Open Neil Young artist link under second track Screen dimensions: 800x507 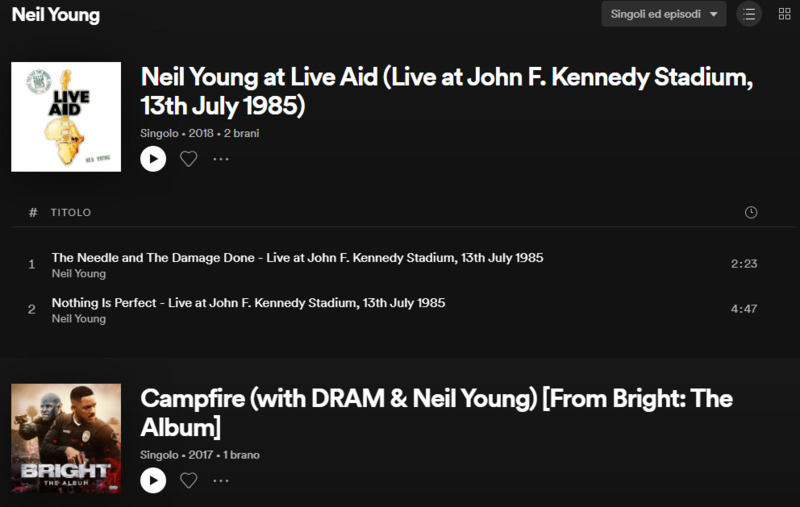point(79,319)
